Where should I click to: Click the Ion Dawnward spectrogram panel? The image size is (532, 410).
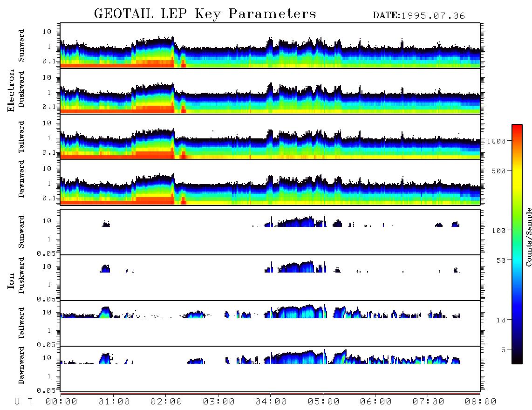click(270, 369)
